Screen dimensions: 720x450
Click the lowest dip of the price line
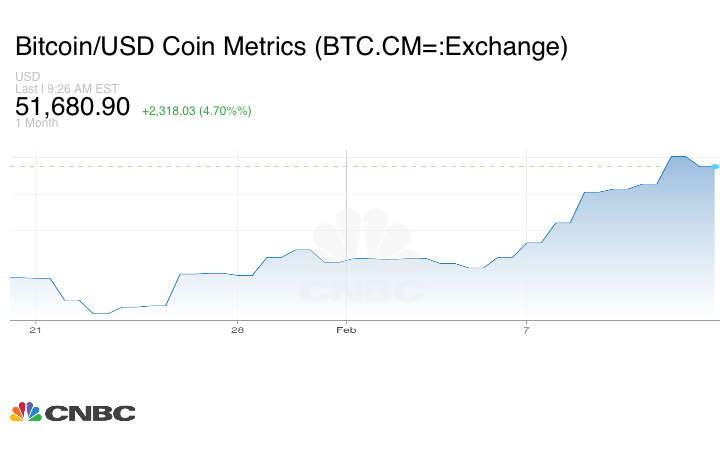[101, 313]
